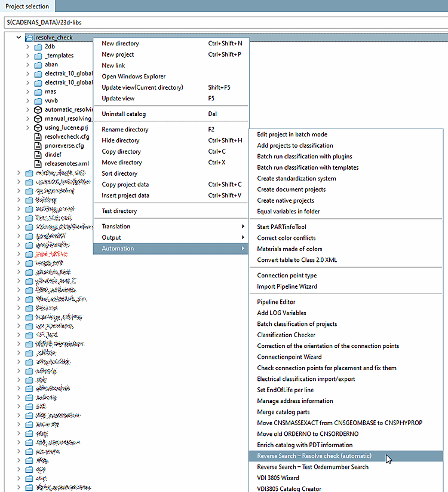Click the dir.def file icon

(38, 155)
